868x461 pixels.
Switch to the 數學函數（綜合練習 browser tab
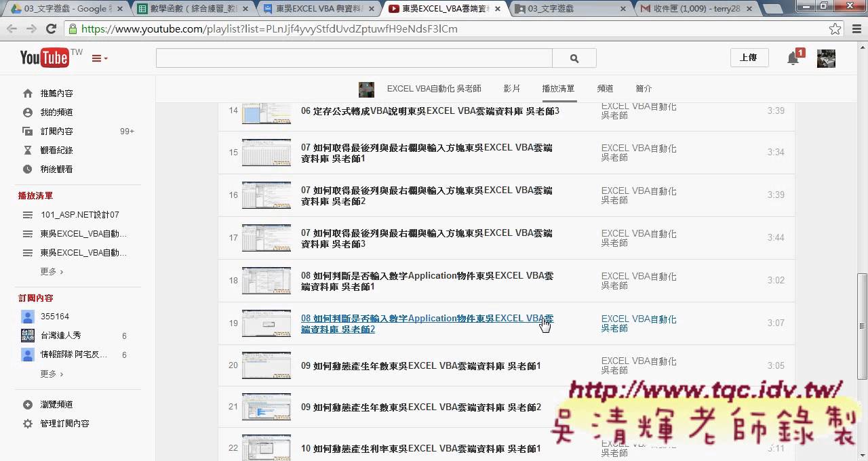tap(192, 9)
